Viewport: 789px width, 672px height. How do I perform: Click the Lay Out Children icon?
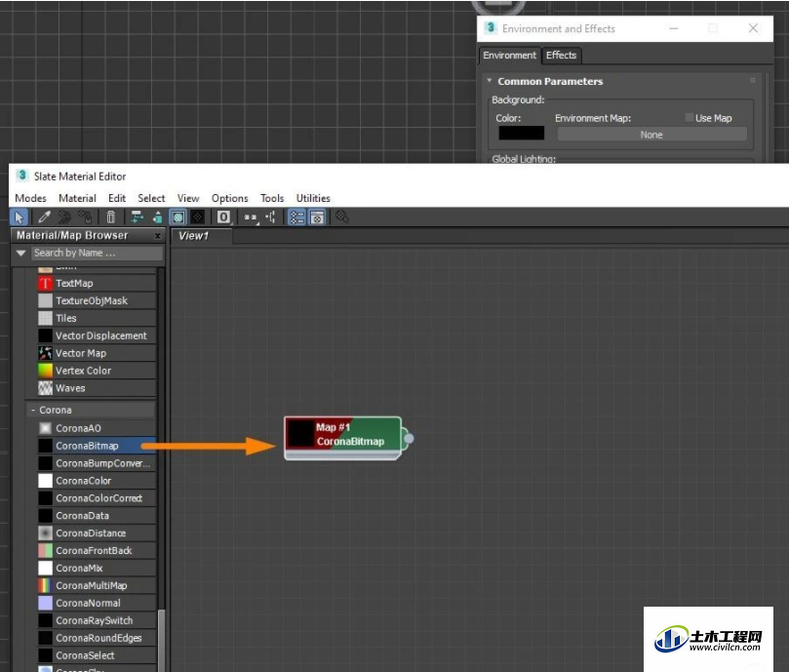point(270,217)
